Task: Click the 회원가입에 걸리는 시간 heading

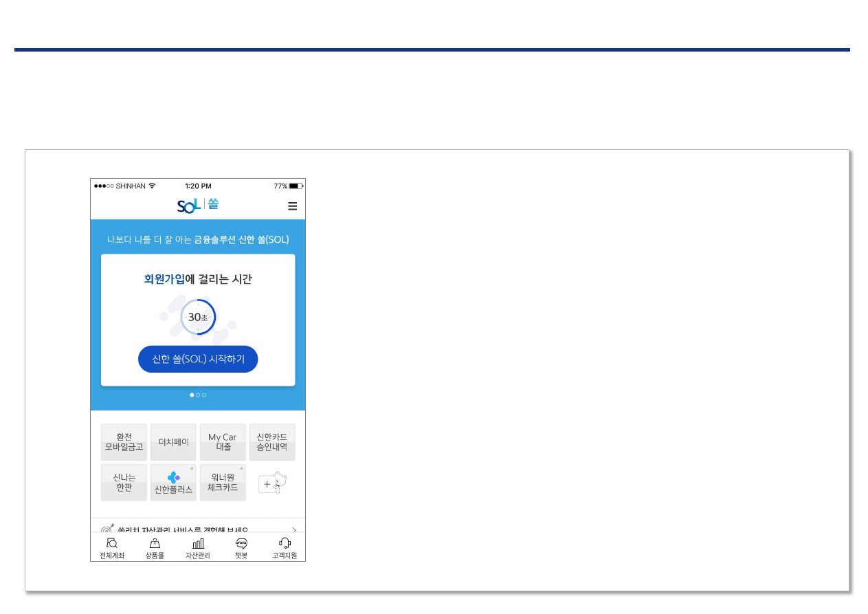Action: pos(198,279)
